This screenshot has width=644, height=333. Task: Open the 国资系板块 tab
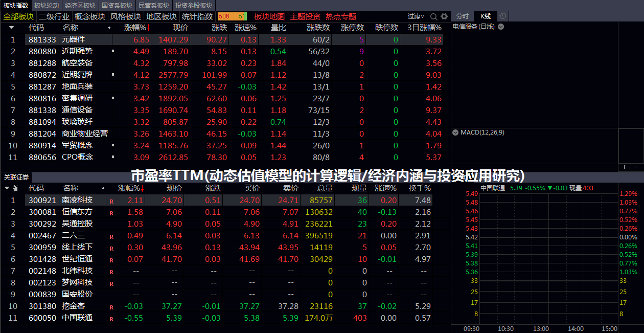tap(117, 5)
